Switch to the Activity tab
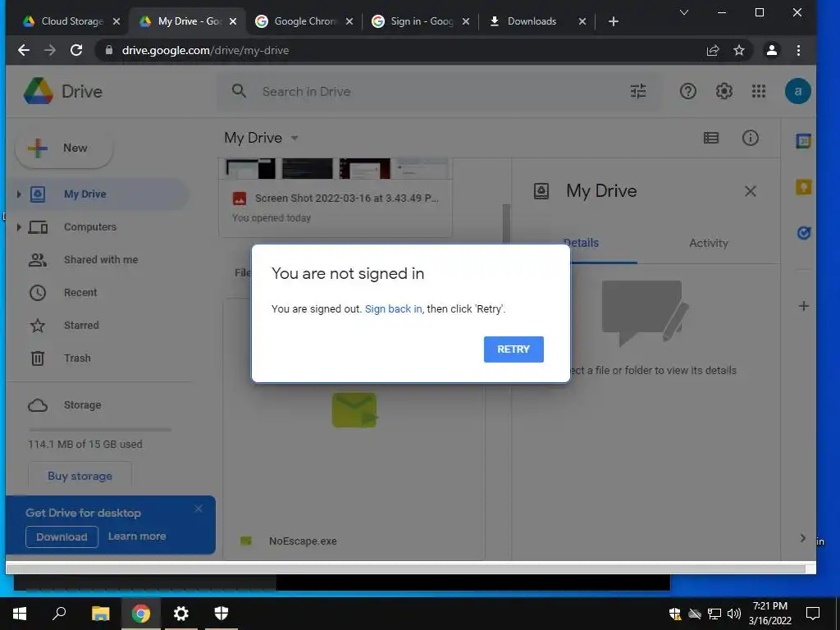 708,243
